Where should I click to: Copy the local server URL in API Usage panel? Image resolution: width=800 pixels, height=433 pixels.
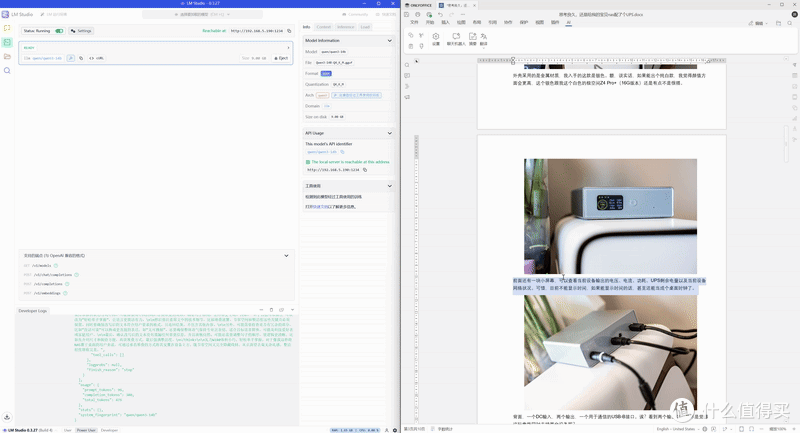pyautogui.click(x=365, y=170)
